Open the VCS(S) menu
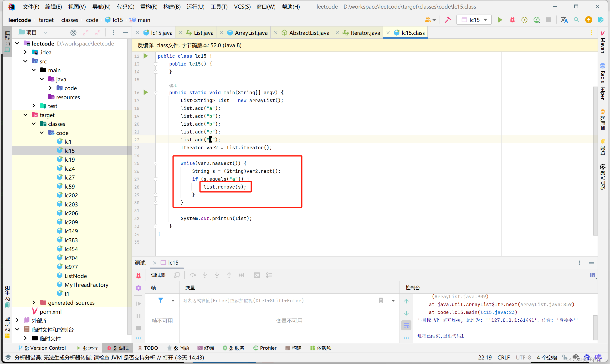The height and width of the screenshot is (364, 610). (x=242, y=7)
